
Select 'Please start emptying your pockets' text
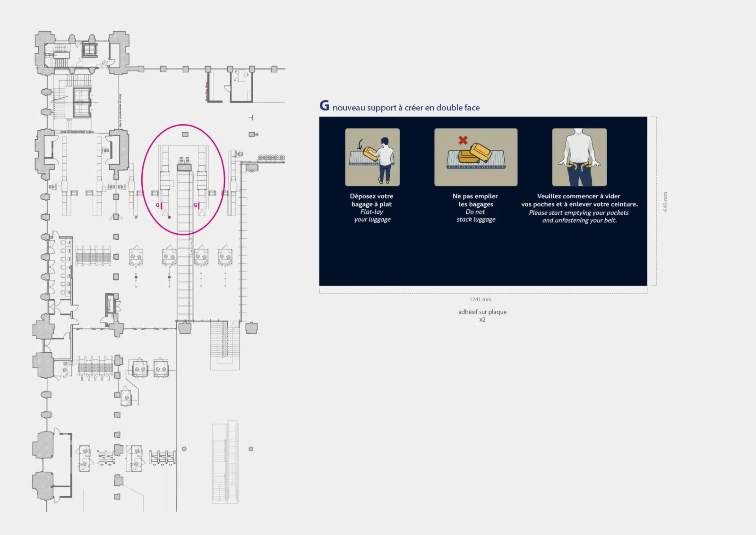coord(579,217)
